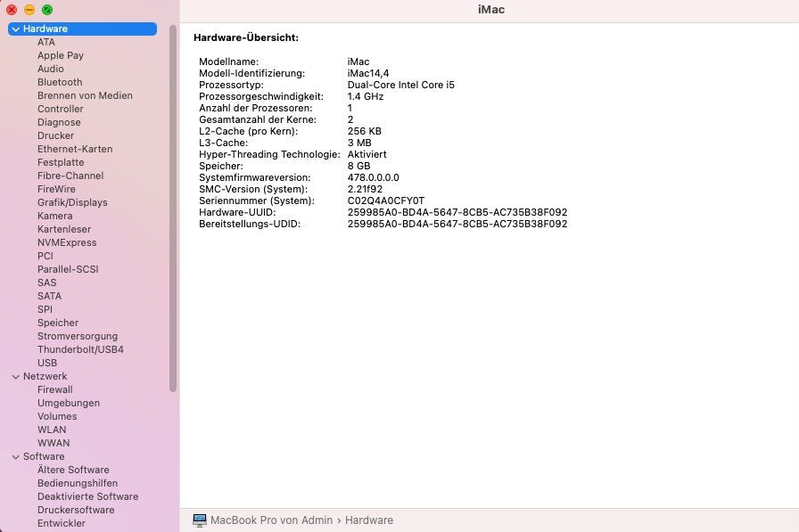This screenshot has height=532, width=799.
Task: Open the Drucker entry
Action: (x=55, y=135)
